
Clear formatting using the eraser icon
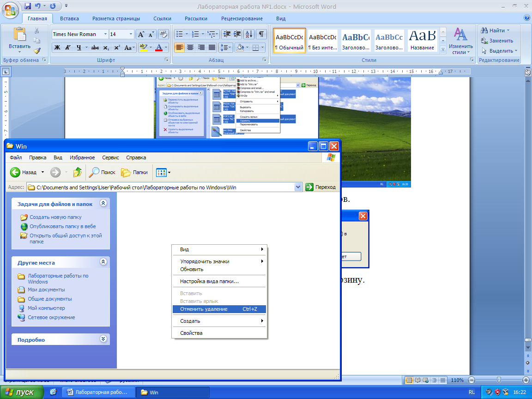pos(163,34)
